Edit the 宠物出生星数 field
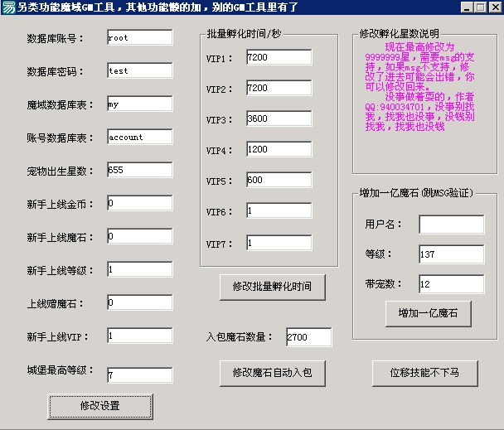 [x=139, y=171]
